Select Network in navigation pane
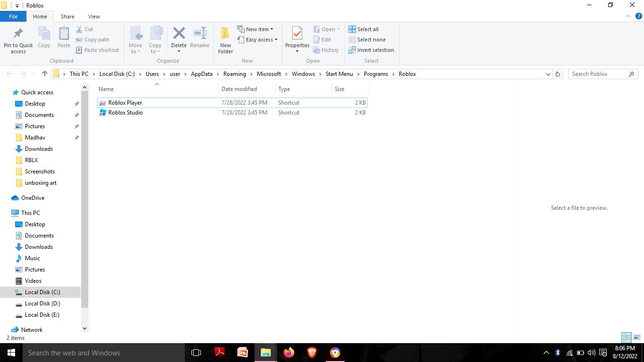Screen dimensions: 644x362 click(32, 330)
